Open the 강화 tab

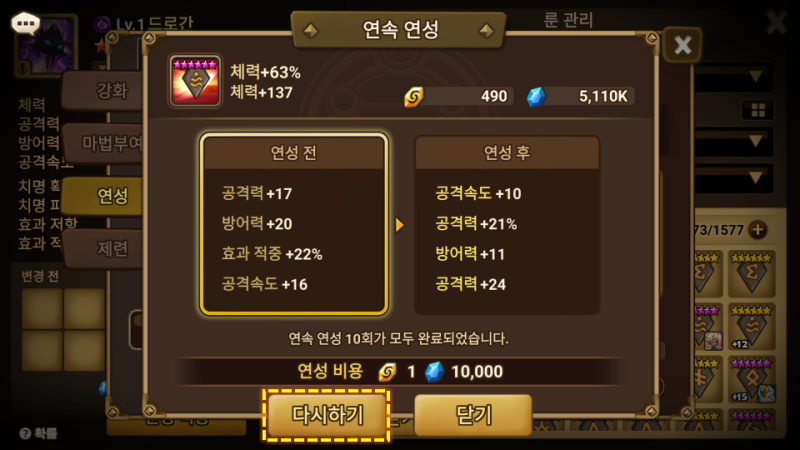tap(105, 91)
